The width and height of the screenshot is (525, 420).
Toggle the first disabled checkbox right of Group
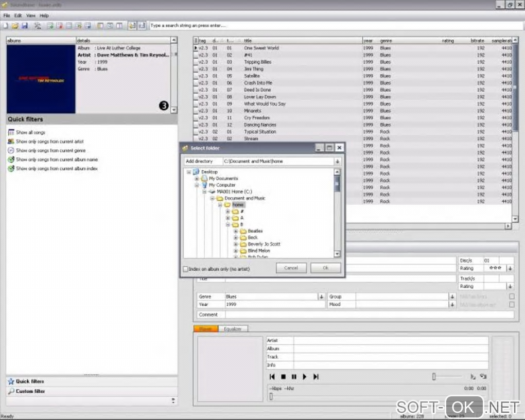click(512, 296)
